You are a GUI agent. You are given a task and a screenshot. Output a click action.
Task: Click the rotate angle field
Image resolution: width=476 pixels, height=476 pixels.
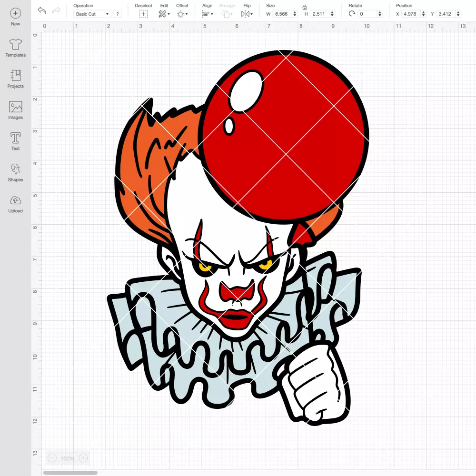tap(367, 14)
